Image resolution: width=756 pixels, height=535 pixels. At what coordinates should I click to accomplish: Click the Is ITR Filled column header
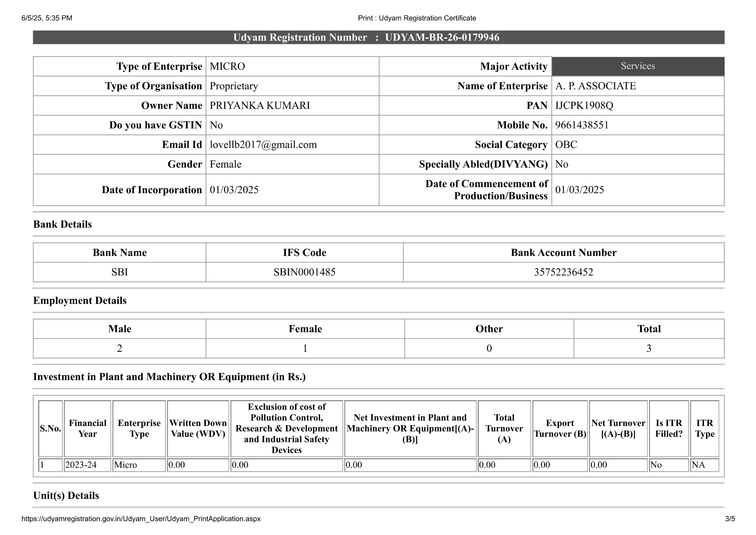(669, 429)
